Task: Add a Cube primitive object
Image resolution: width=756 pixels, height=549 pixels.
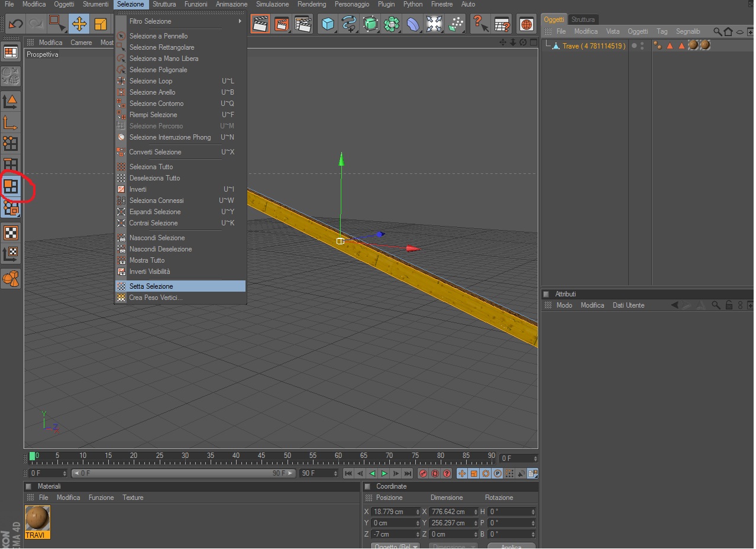Action: [x=328, y=24]
